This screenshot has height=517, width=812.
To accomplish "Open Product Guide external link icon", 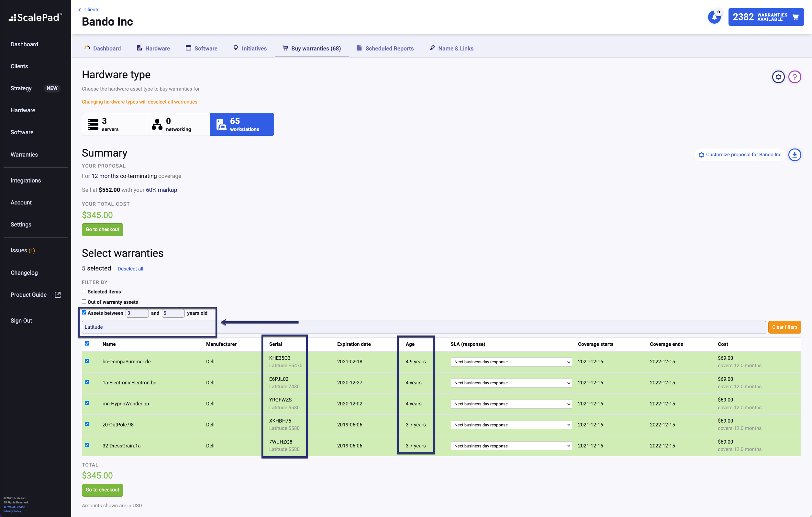I will tap(58, 294).
